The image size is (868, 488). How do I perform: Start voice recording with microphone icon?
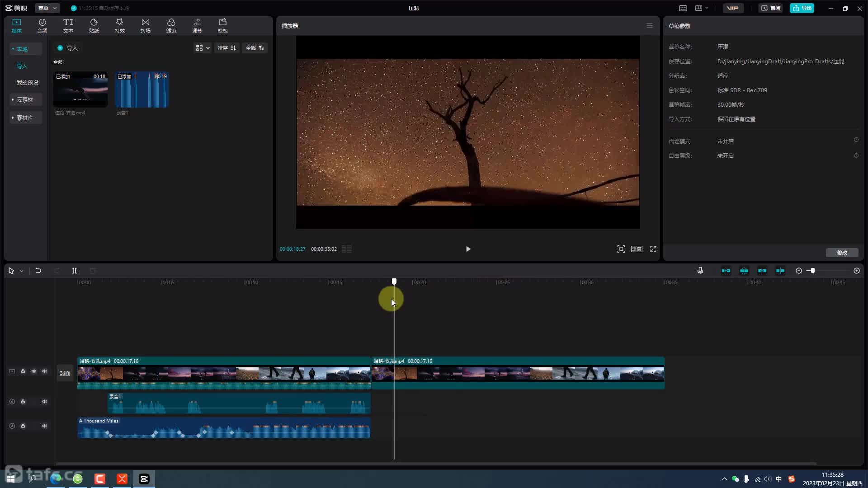tap(700, 271)
